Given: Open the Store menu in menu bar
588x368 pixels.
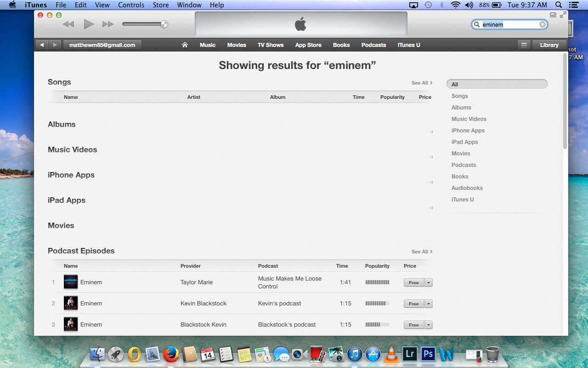Looking at the screenshot, I should coord(161,5).
